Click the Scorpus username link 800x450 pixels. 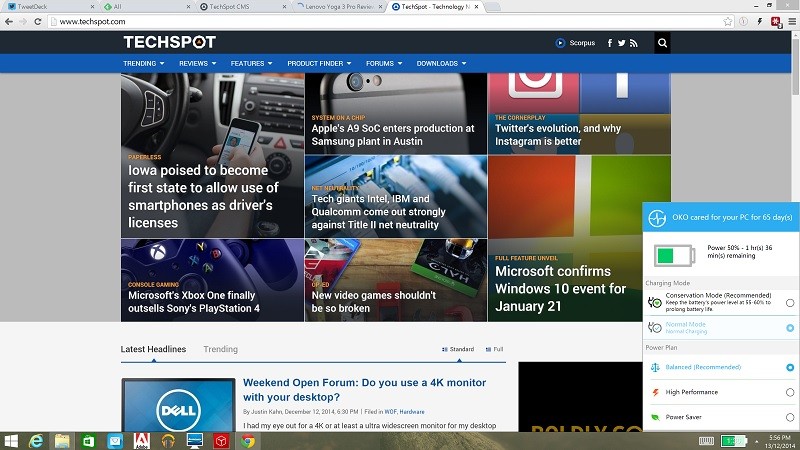[x=582, y=43]
